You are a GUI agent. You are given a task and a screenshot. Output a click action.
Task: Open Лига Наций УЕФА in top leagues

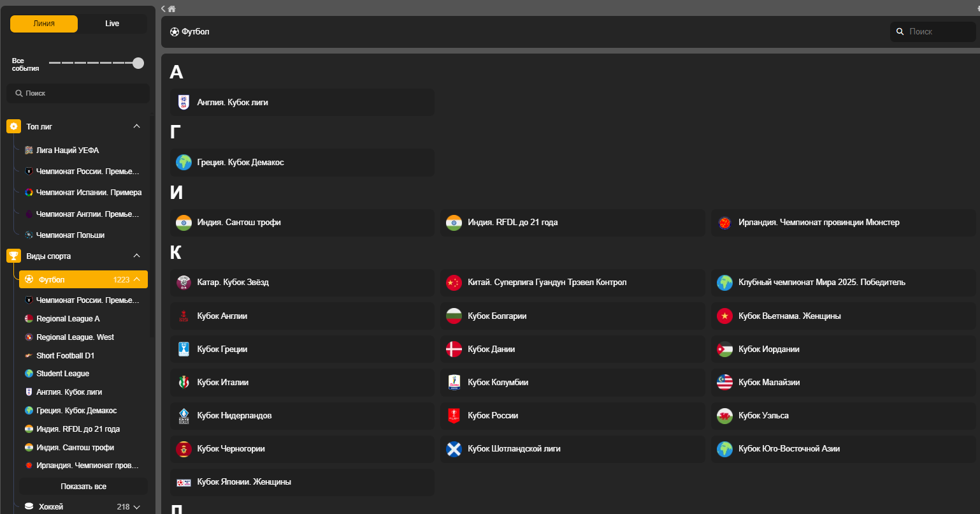[x=68, y=151]
